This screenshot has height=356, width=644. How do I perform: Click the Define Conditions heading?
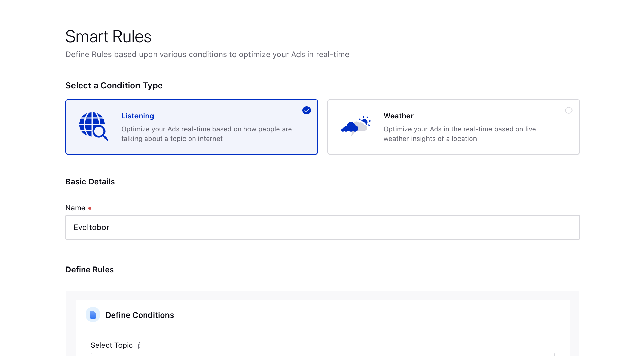(x=140, y=315)
